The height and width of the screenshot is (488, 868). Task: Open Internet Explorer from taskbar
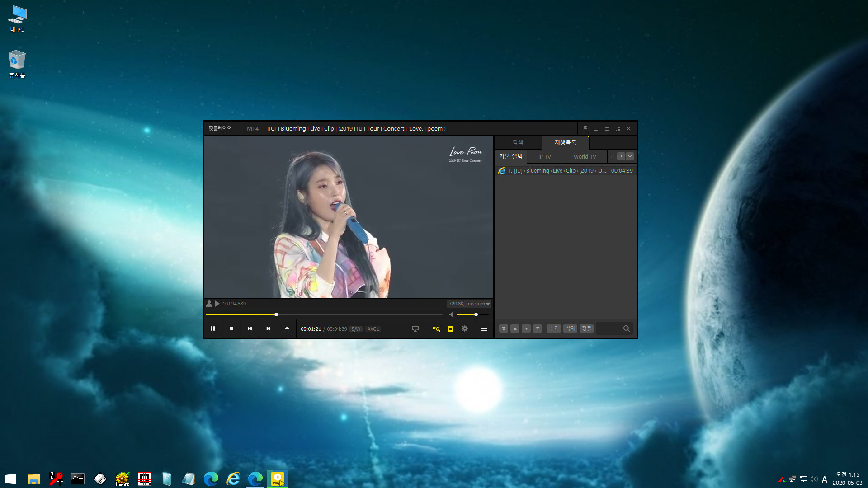(x=233, y=479)
